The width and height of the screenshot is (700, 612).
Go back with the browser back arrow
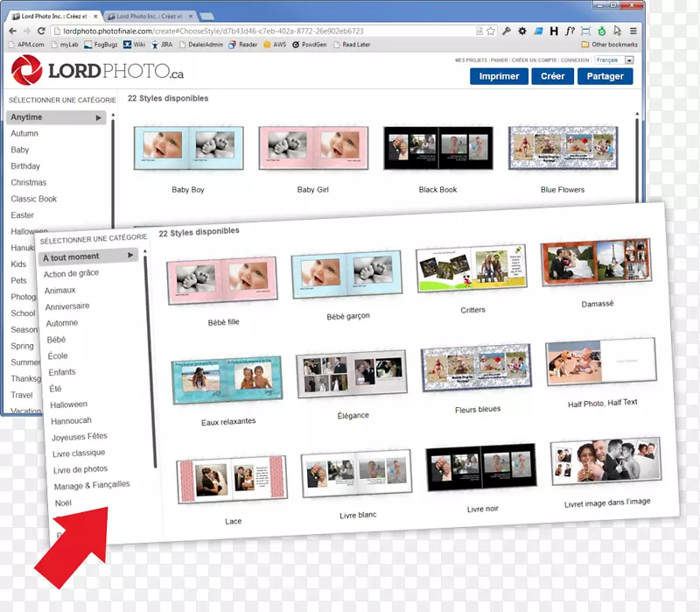12,31
